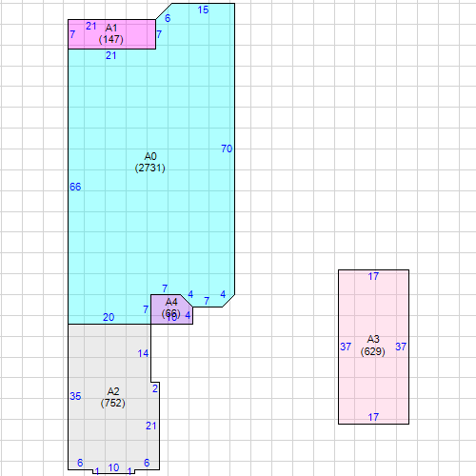Click the 6 dimension at A2's bottom-right
This screenshot has height=476, width=476.
(x=147, y=463)
